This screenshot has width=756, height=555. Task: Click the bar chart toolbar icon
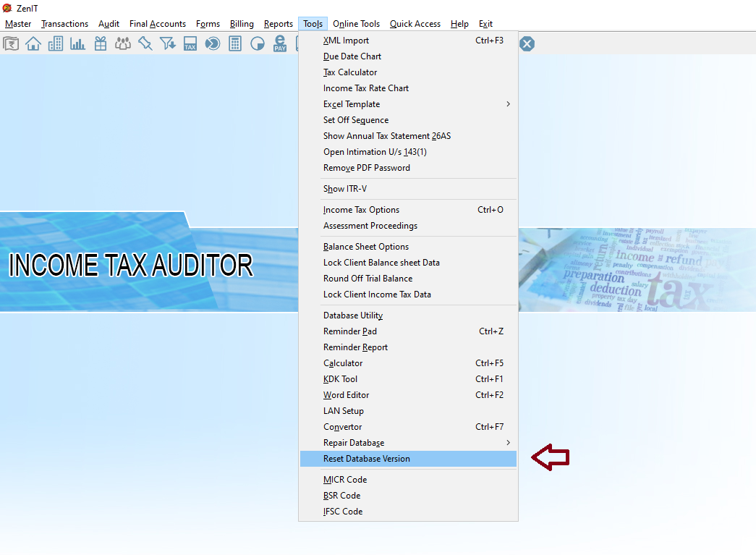(77, 44)
